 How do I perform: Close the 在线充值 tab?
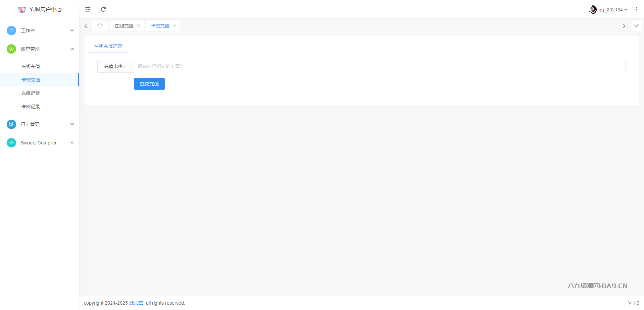pos(138,26)
